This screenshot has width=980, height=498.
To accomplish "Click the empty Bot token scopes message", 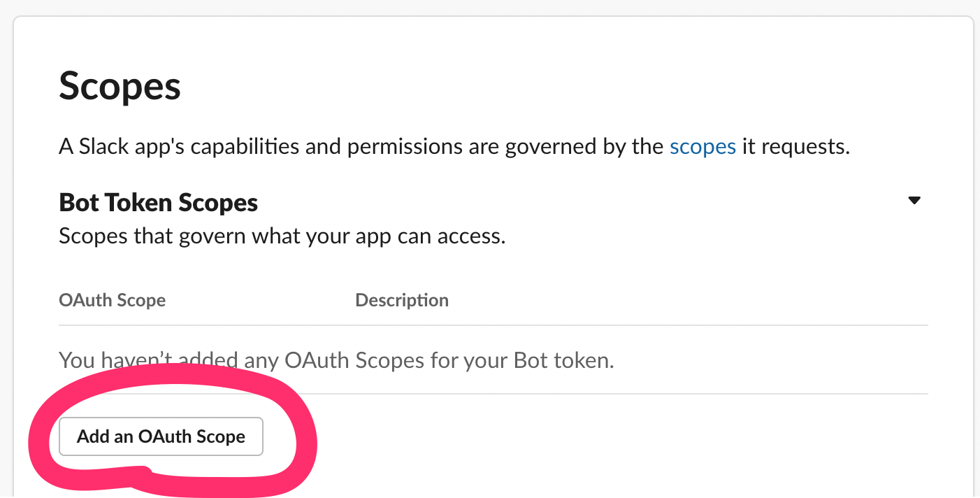I will [x=336, y=360].
